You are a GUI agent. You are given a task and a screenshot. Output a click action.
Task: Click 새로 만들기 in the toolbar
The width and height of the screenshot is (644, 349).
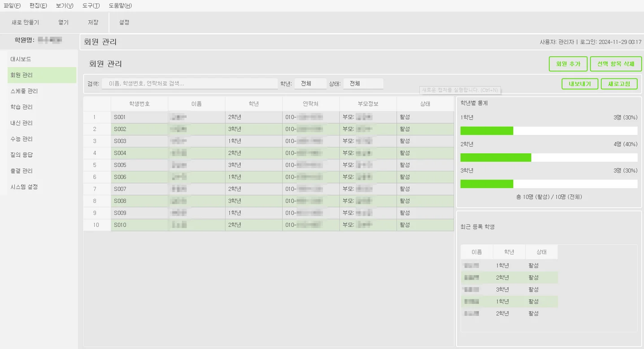coord(26,22)
